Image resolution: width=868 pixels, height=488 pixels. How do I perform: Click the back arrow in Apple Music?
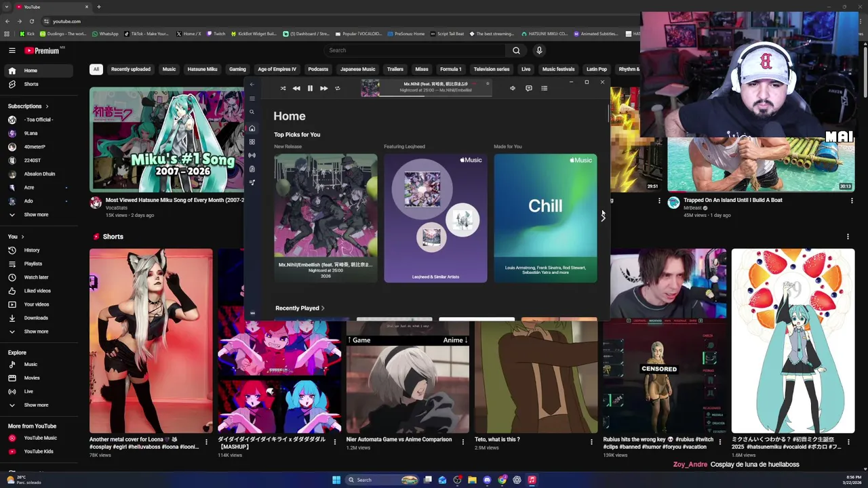coord(252,85)
